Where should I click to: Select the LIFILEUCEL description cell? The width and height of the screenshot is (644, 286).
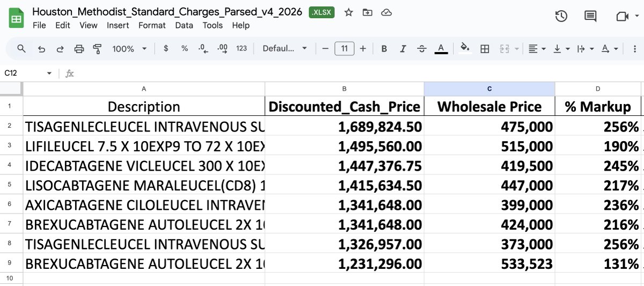click(x=144, y=146)
